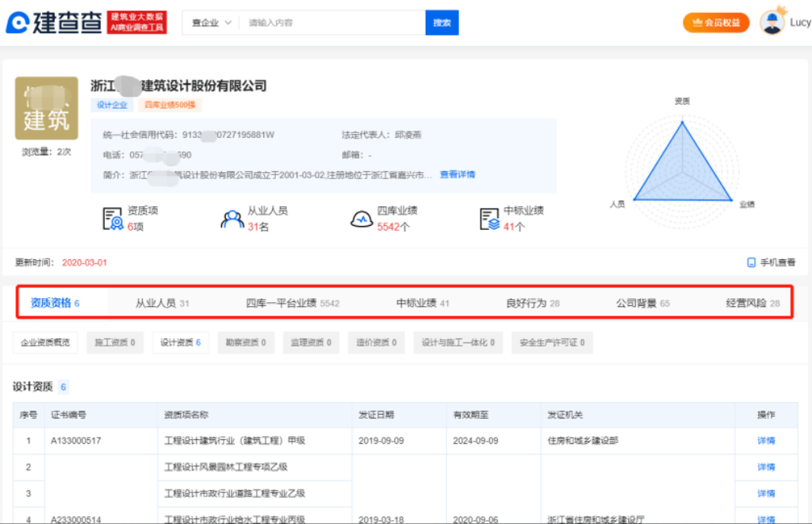Viewport: 812px width, 524px height.
Task: Switch to the 施工资质 sub-tab
Action: coord(115,342)
